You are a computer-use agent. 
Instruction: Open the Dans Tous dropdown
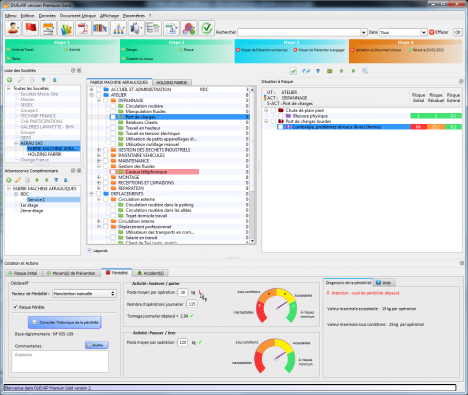(403, 32)
